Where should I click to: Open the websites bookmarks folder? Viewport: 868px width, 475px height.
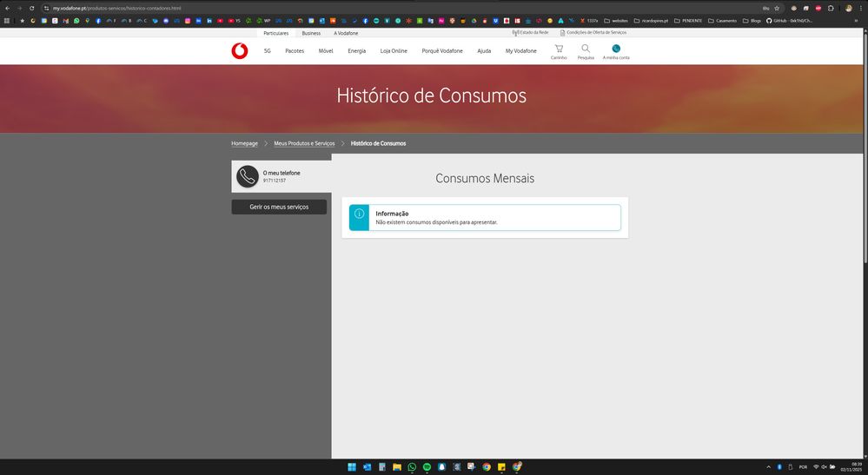pyautogui.click(x=616, y=21)
